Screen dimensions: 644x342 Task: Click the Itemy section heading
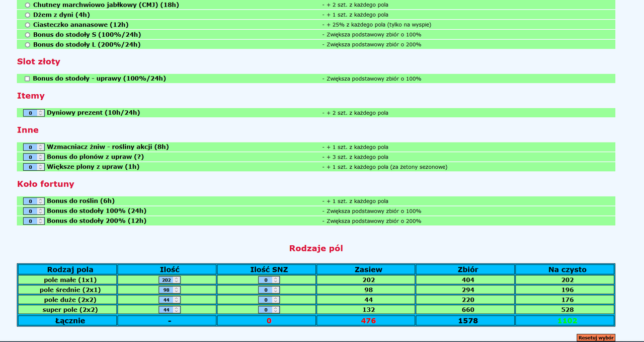31,96
